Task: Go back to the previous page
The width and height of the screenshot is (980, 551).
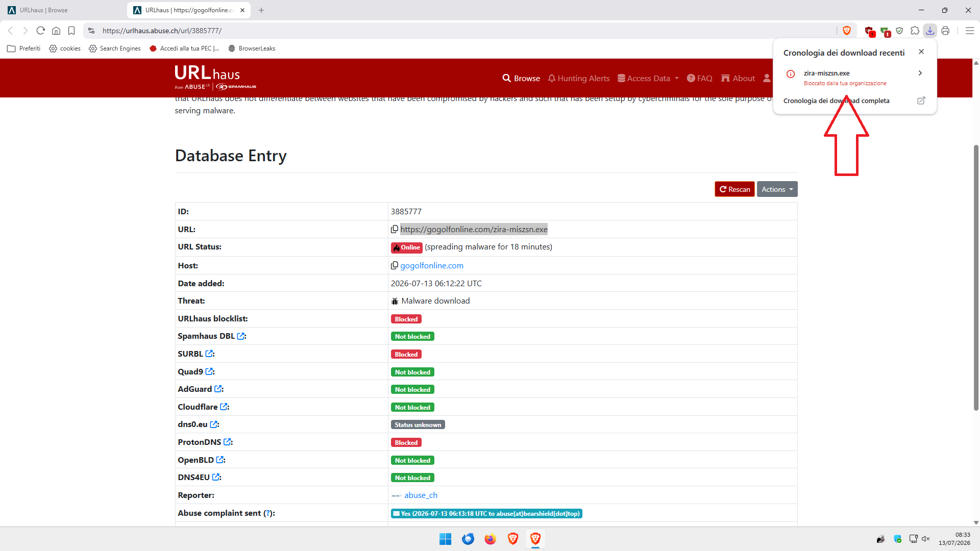Action: tap(10, 31)
